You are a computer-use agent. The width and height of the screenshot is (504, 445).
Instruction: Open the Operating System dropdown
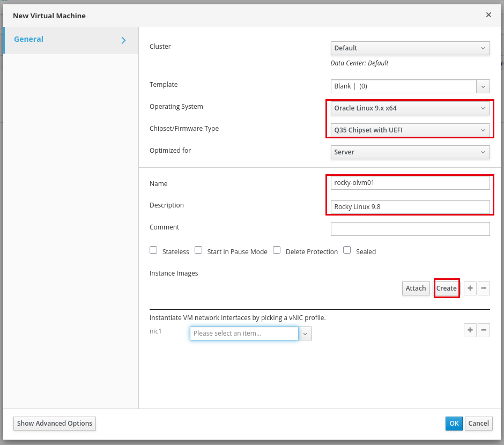click(x=410, y=108)
